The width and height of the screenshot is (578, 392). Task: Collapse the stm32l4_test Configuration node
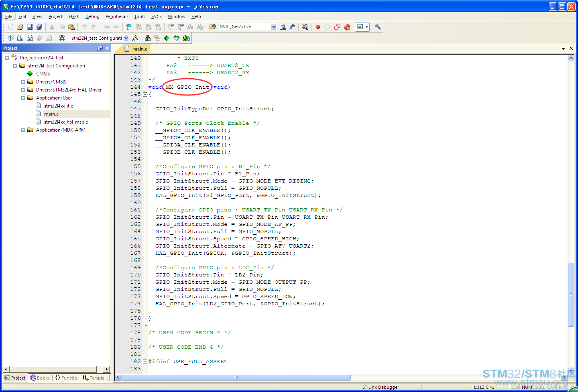(x=15, y=66)
